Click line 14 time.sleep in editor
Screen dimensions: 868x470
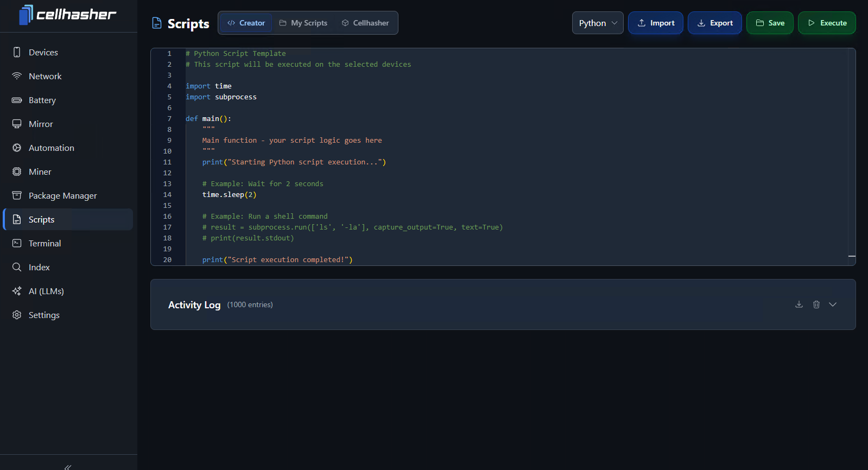[x=229, y=195]
